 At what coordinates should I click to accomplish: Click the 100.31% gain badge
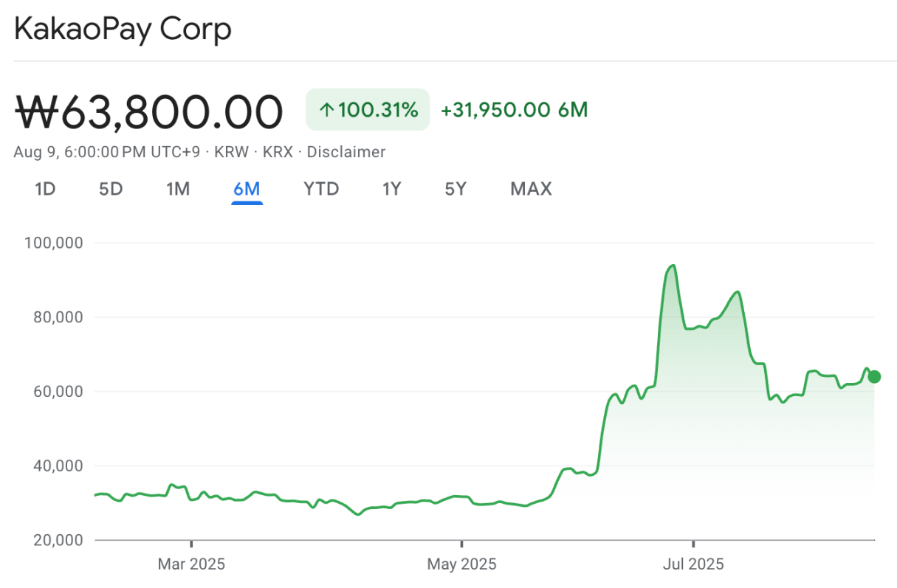pyautogui.click(x=368, y=111)
